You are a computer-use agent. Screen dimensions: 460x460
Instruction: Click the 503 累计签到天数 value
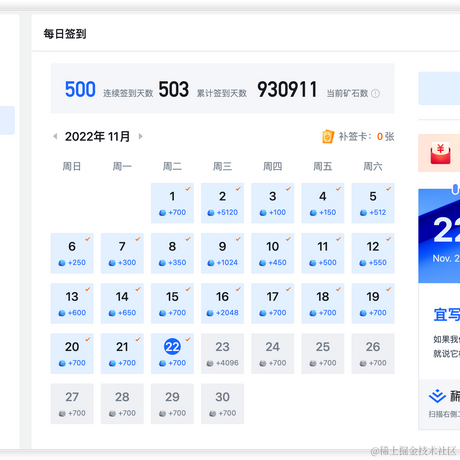pyautogui.click(x=174, y=89)
